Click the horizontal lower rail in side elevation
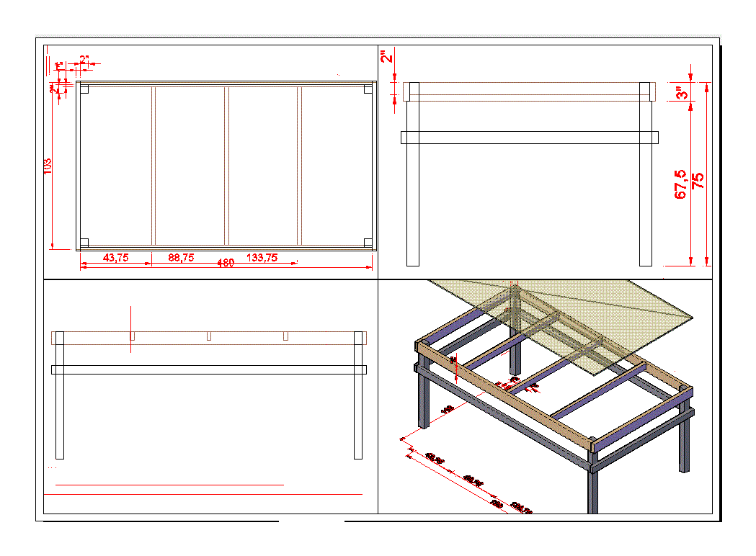The image size is (756, 556). [x=530, y=138]
